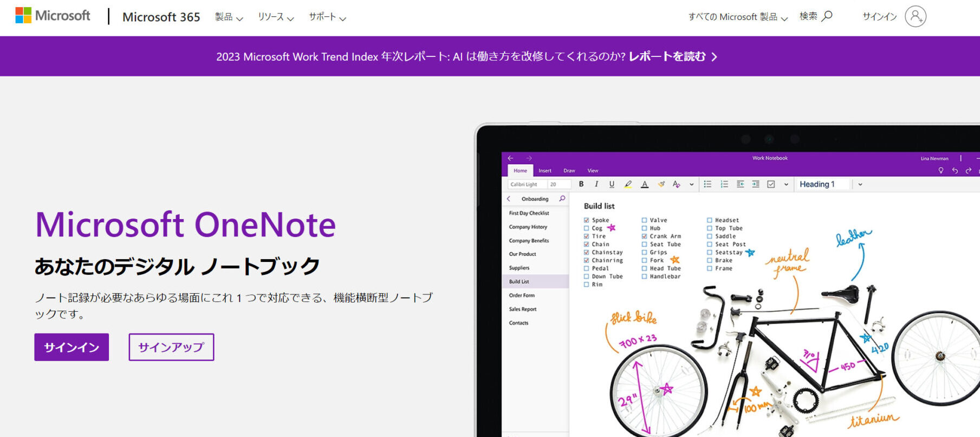Open the font size 20 box
This screenshot has width=980, height=437.
[559, 184]
